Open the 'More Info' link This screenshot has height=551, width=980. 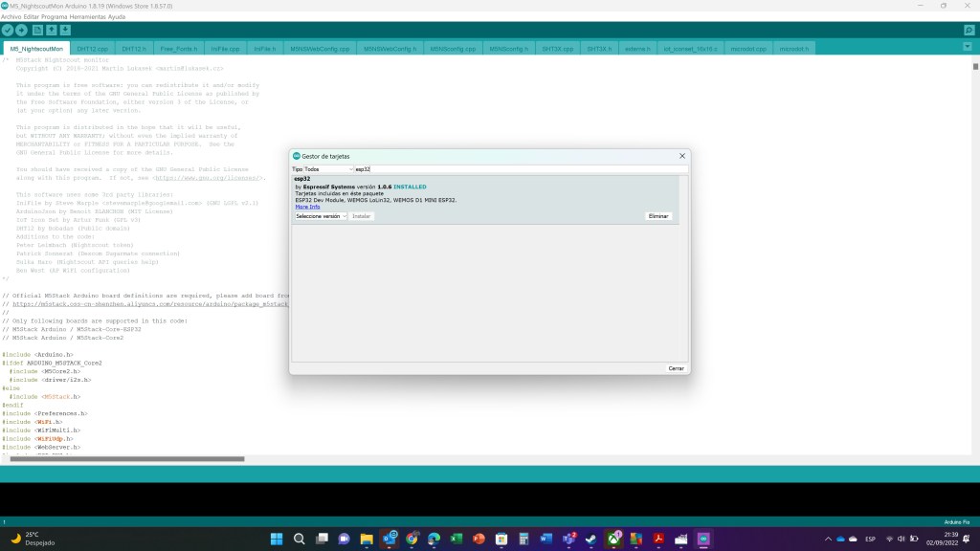pyautogui.click(x=307, y=207)
